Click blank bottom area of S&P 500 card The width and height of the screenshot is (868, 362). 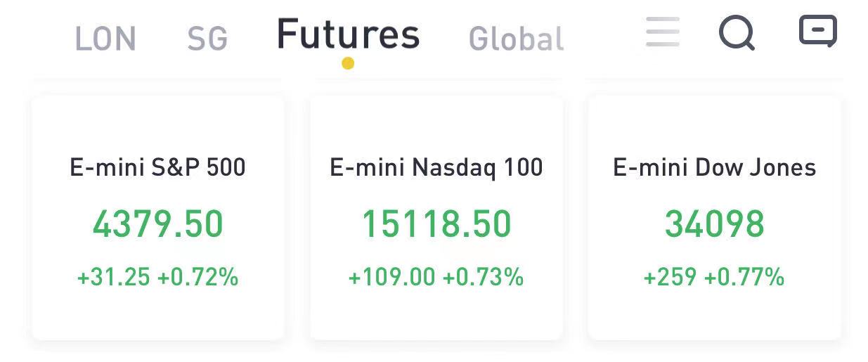(158, 315)
